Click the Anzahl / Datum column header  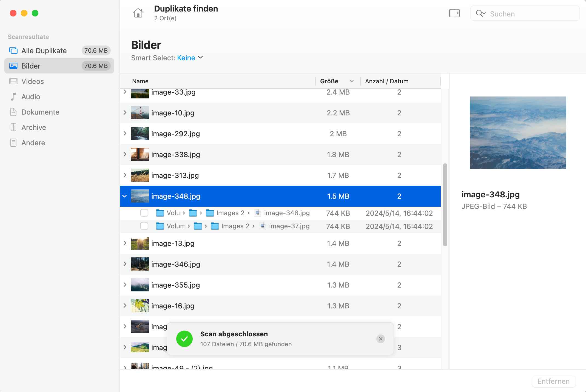tap(386, 81)
